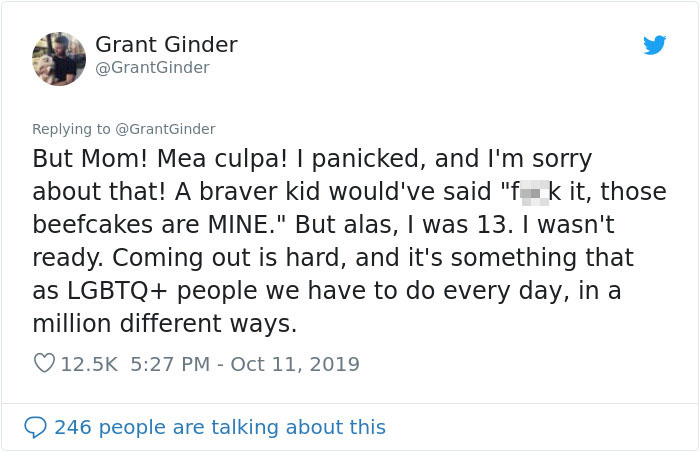Click the "Replying to" label text
Image resolution: width=700 pixels, height=452 pixels.
point(71,129)
